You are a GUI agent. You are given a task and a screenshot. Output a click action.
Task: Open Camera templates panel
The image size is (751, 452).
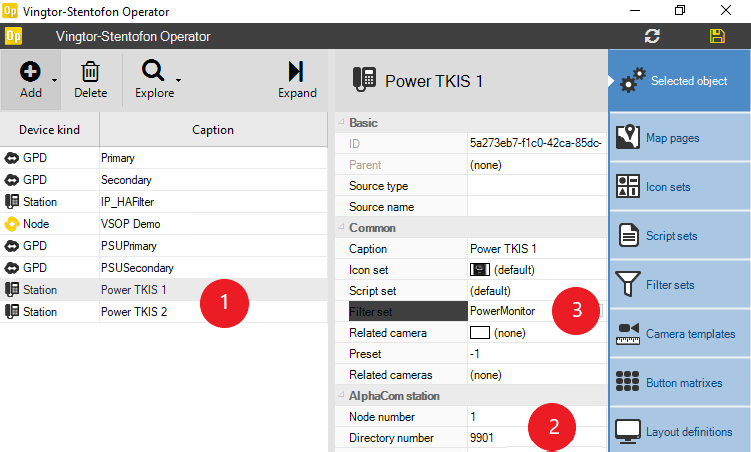tap(679, 334)
